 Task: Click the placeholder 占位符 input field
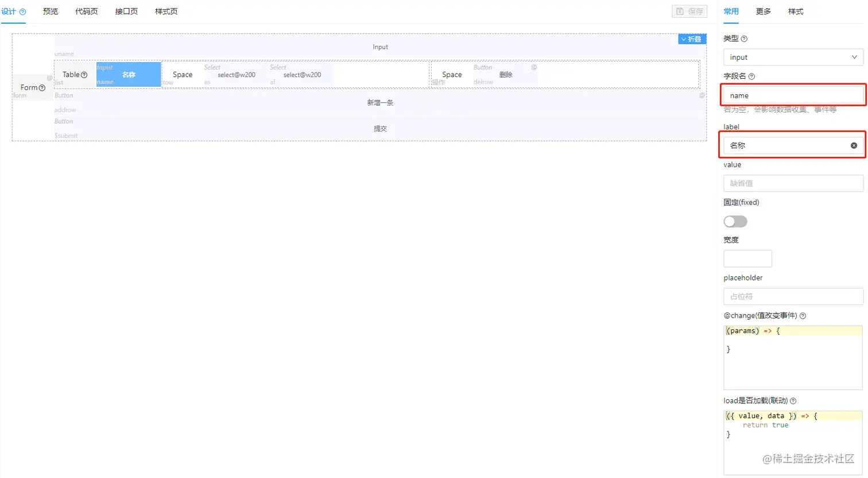coord(793,296)
